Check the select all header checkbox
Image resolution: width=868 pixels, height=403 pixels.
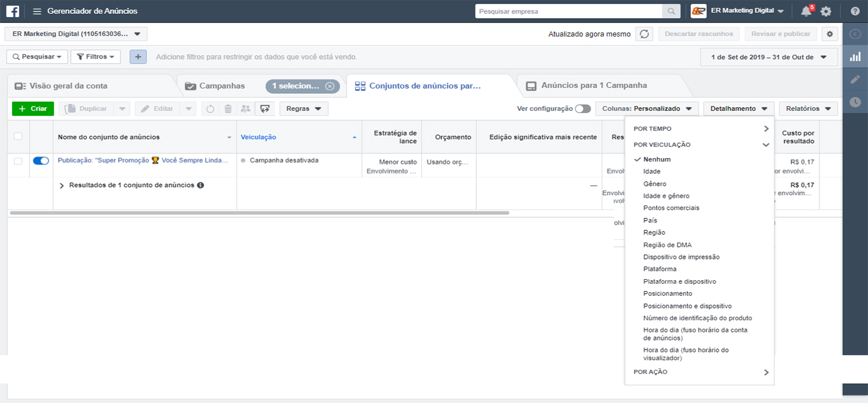[x=18, y=136]
